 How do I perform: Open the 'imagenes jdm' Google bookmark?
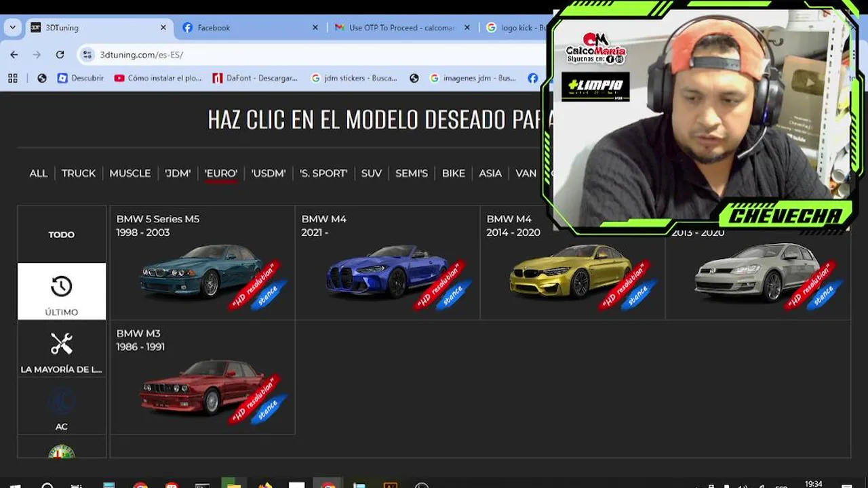pos(473,78)
